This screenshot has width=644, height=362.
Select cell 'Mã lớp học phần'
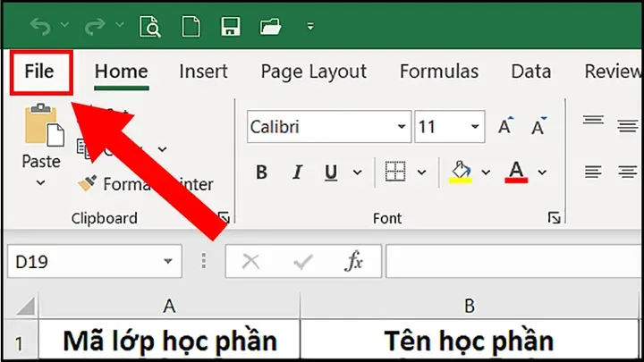[x=169, y=341]
